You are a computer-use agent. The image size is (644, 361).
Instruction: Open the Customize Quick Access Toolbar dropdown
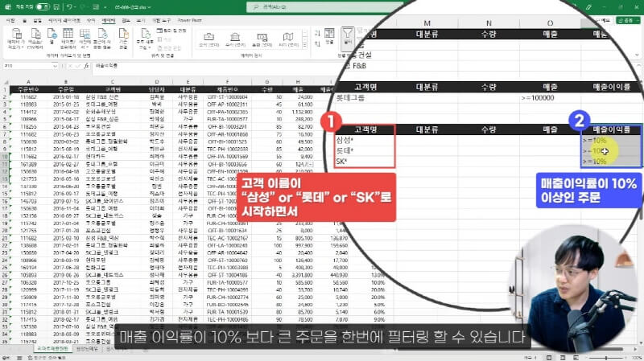[x=105, y=7]
